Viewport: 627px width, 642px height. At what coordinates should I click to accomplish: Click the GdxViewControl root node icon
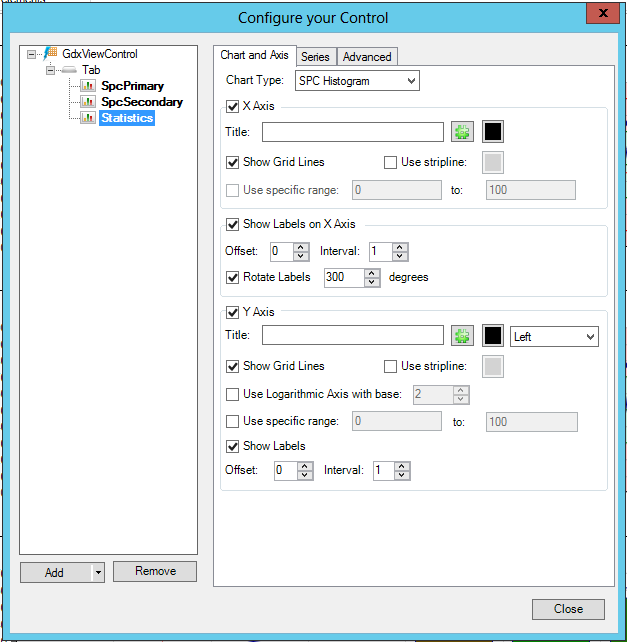(51, 54)
